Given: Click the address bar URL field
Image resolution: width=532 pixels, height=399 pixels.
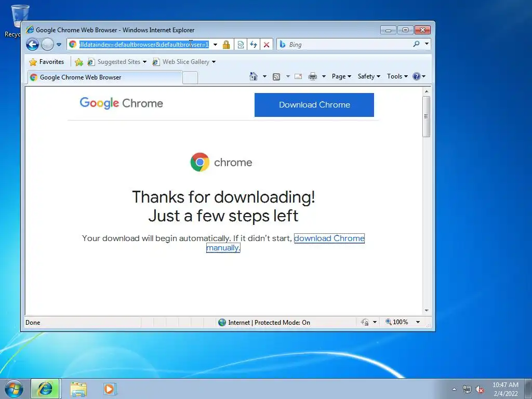Looking at the screenshot, I should pos(144,45).
